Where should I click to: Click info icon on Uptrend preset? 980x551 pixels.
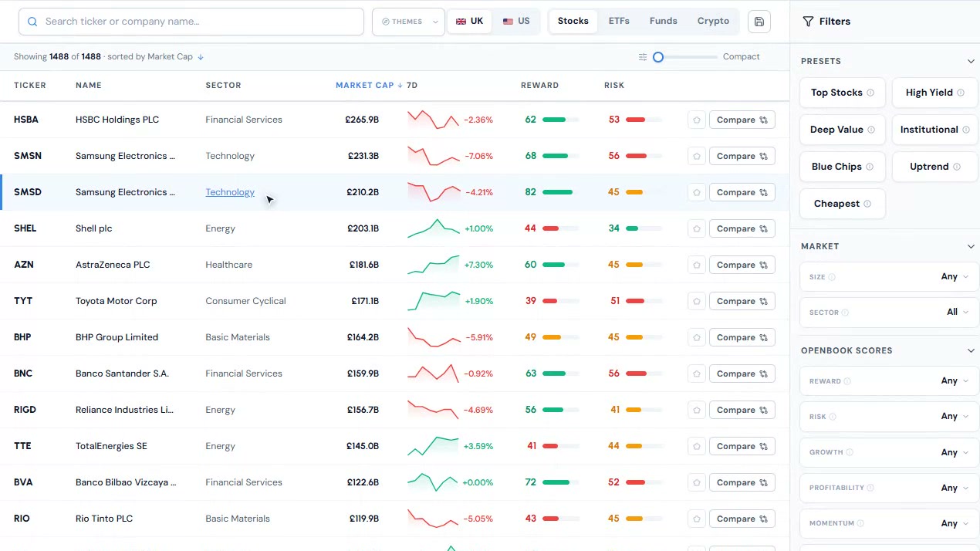point(957,167)
